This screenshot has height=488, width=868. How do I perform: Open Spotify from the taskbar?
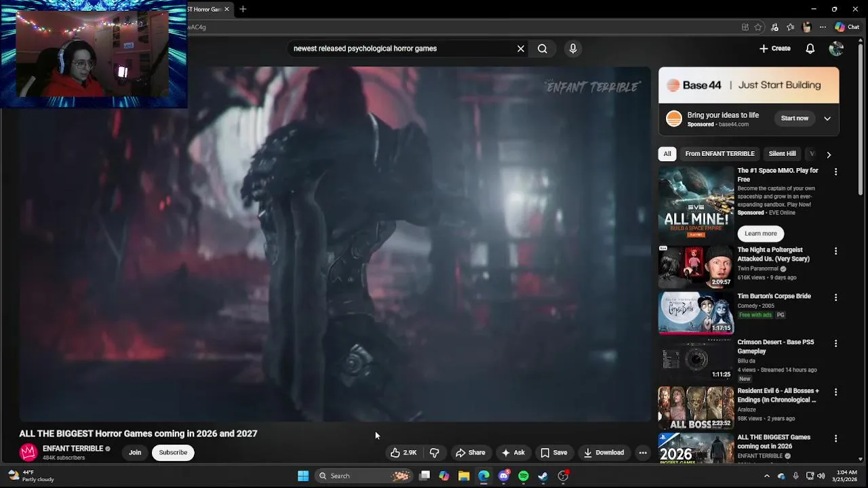click(x=524, y=476)
